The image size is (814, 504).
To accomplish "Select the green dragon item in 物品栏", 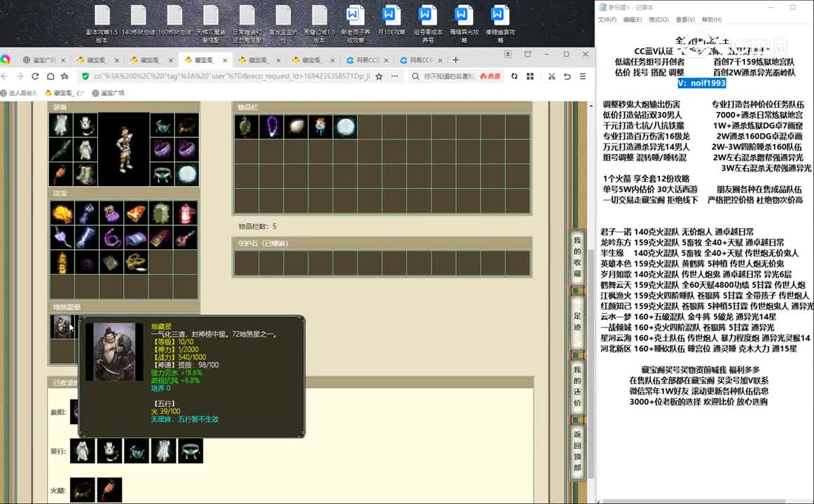I will (247, 127).
